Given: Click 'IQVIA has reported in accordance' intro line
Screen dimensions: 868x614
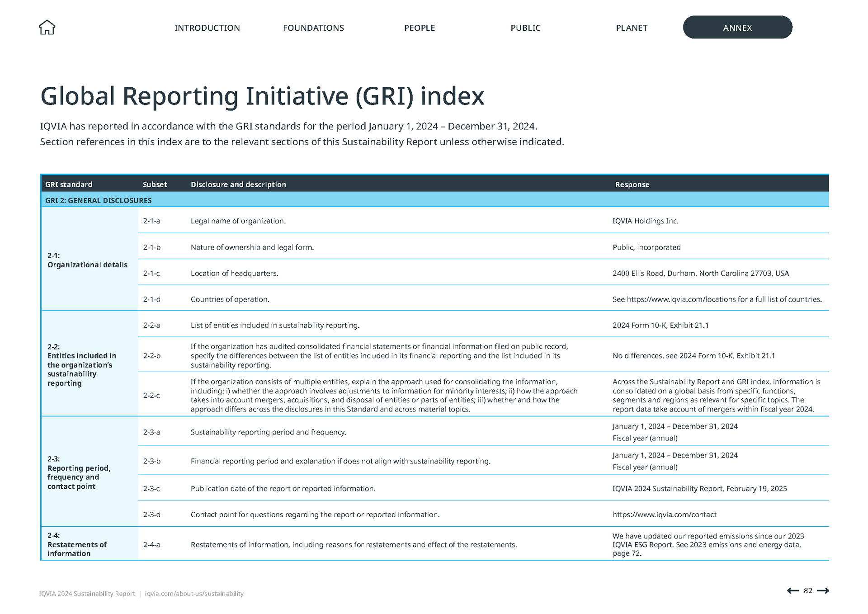Looking at the screenshot, I should (288, 126).
